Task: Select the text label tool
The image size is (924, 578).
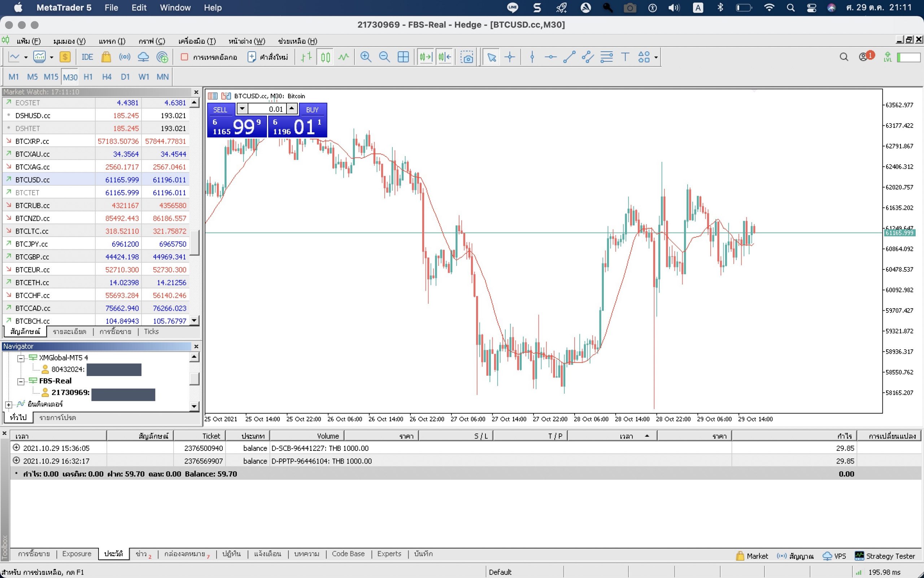Action: point(625,57)
